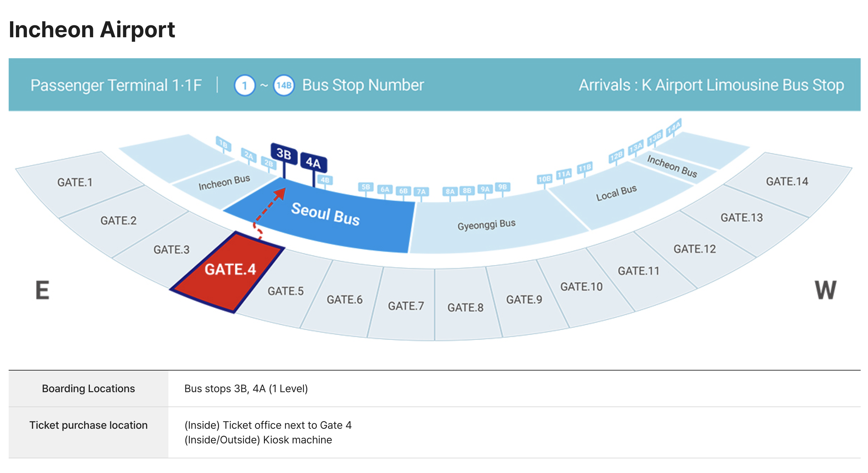The width and height of the screenshot is (868, 473).
Task: Click the GATE.8 section
Action: tap(465, 307)
